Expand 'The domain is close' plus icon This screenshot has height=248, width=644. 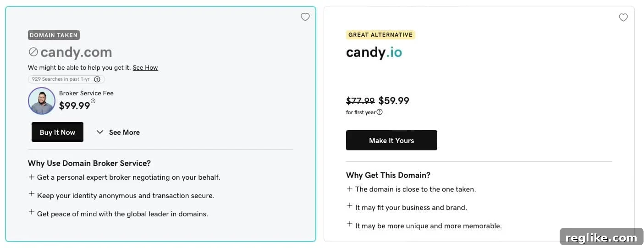[350, 189]
